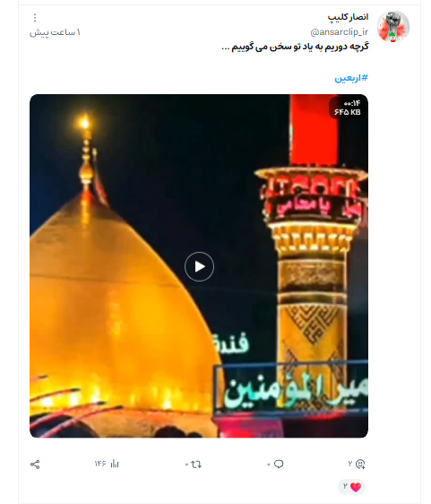Click the share icon
This screenshot has height=504, width=431.
[35, 465]
